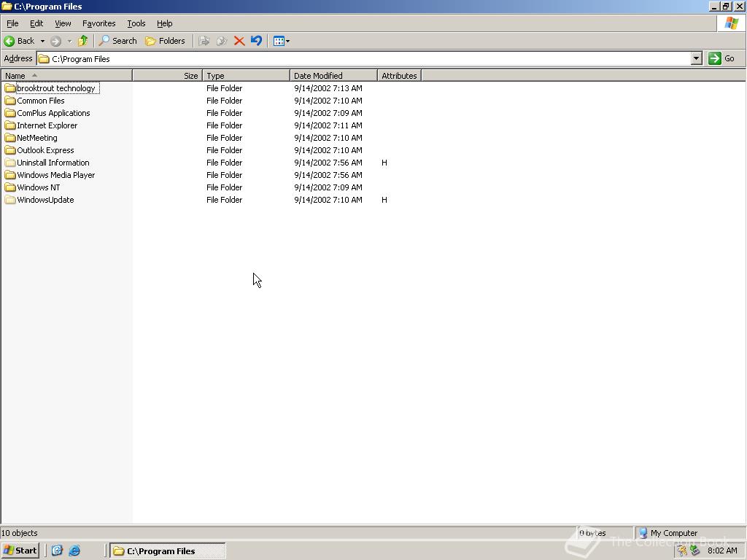Expand the Address bar dropdown list

tap(697, 58)
